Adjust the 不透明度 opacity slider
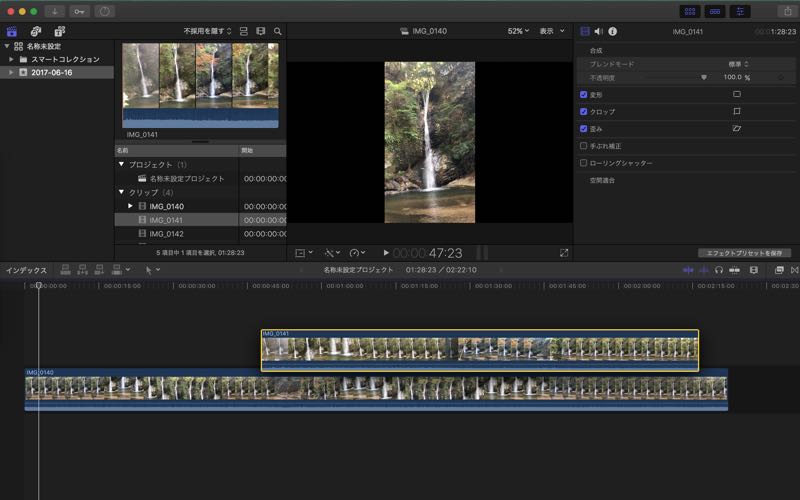 tap(703, 77)
